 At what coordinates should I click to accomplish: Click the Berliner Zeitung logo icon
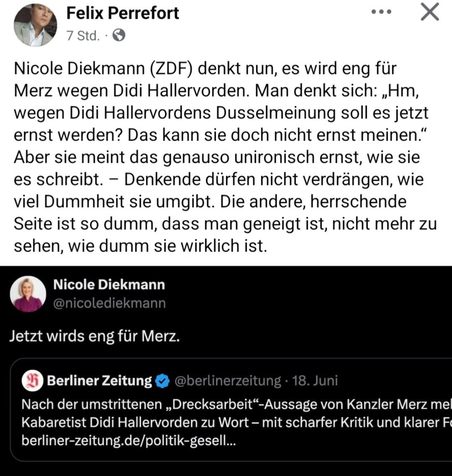coord(32,381)
